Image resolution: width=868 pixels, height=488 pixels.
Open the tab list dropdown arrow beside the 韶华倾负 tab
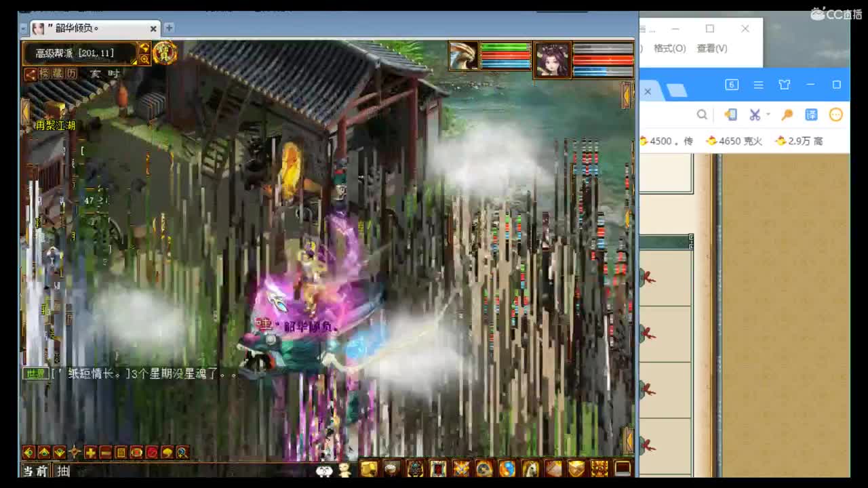pyautogui.click(x=24, y=28)
